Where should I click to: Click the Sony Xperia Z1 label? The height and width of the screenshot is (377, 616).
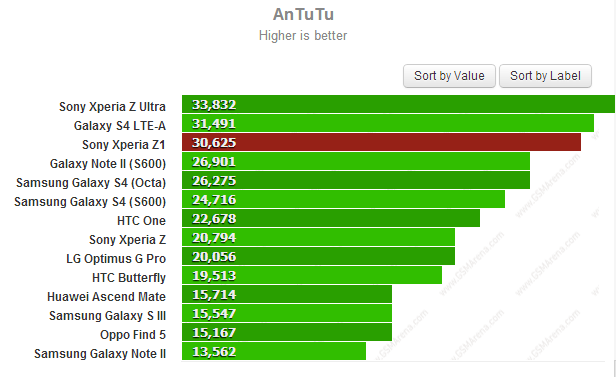point(123,145)
